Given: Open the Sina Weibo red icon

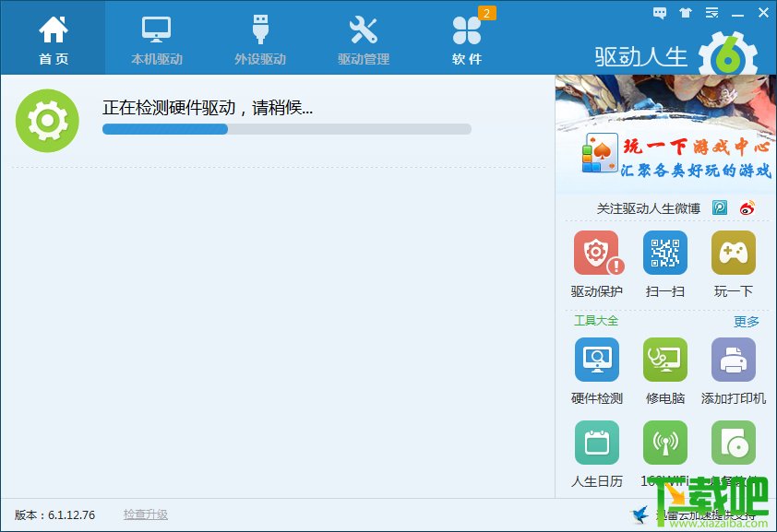Looking at the screenshot, I should pyautogui.click(x=747, y=207).
